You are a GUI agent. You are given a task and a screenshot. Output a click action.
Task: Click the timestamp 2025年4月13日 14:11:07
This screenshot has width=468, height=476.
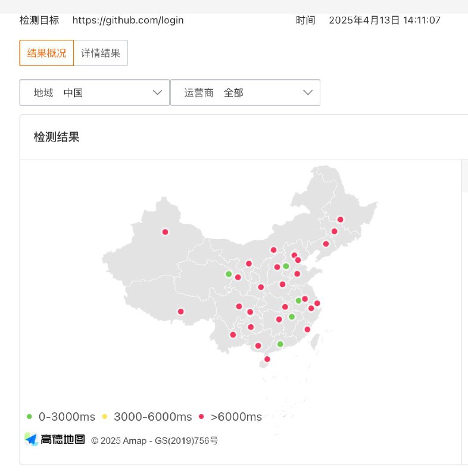[385, 20]
